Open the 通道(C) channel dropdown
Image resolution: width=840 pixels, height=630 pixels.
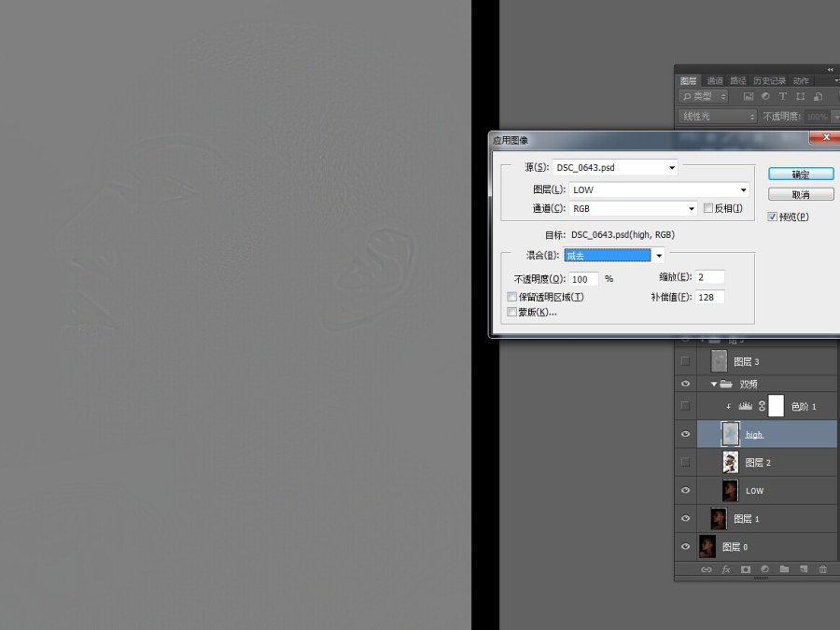tap(633, 208)
